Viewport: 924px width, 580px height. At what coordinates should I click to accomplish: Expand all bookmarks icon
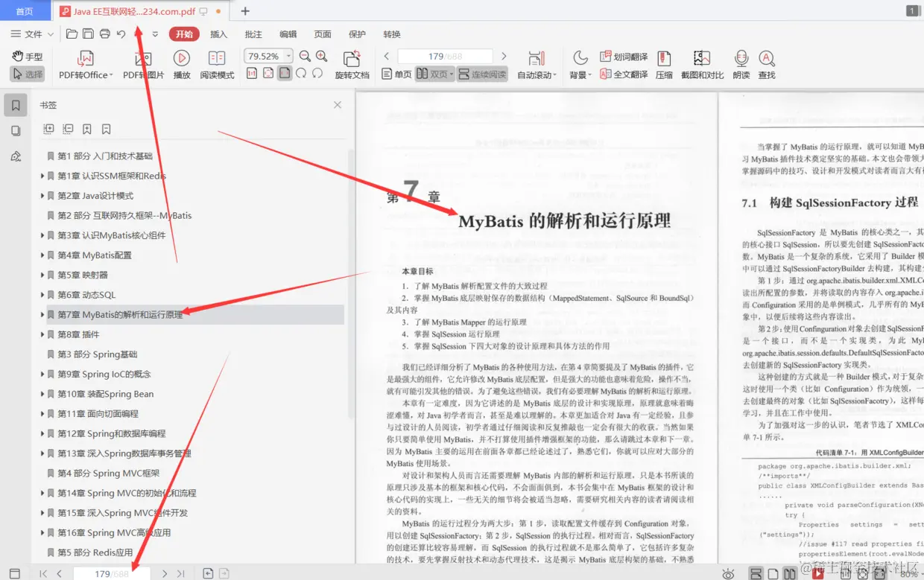point(49,129)
